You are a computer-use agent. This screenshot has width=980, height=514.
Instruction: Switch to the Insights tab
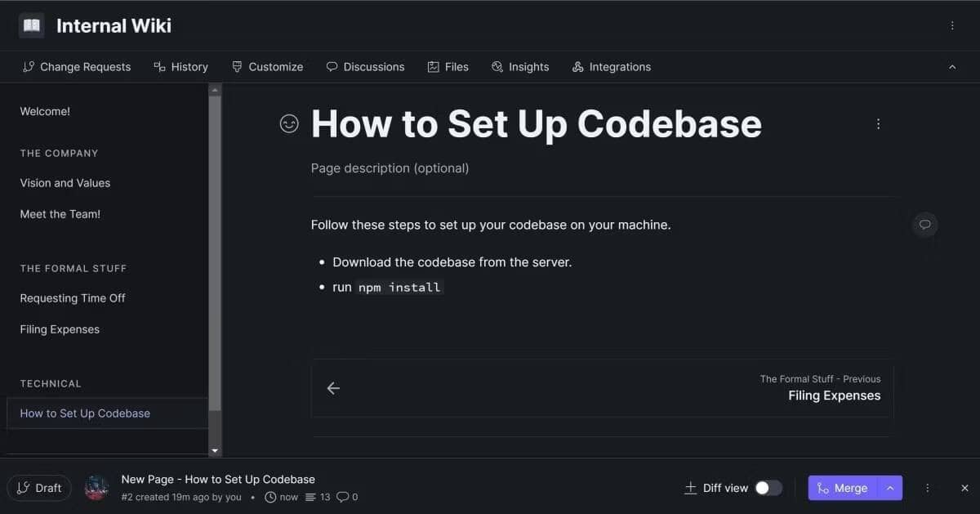click(x=520, y=67)
